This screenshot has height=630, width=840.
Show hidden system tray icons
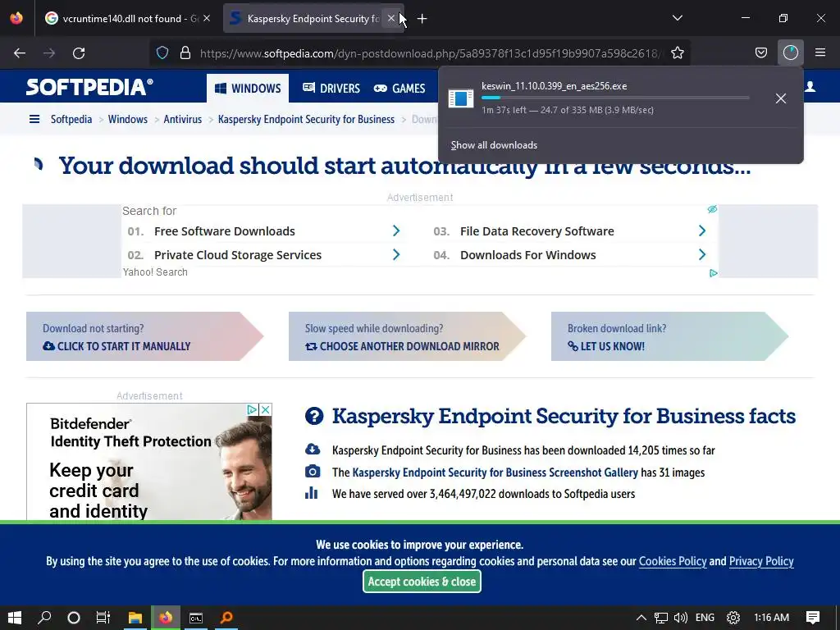[x=641, y=618]
